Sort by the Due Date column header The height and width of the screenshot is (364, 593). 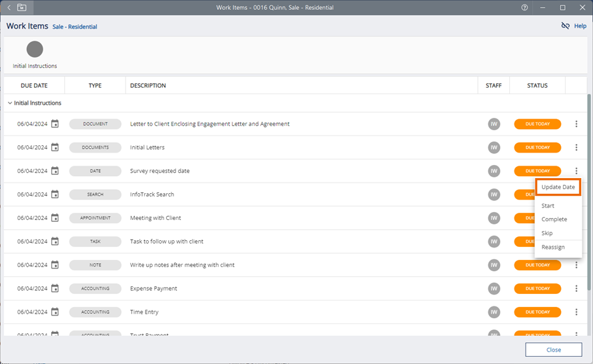34,86
